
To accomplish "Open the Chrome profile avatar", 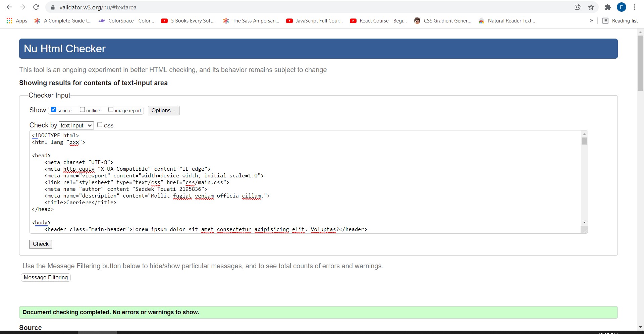I will [621, 7].
